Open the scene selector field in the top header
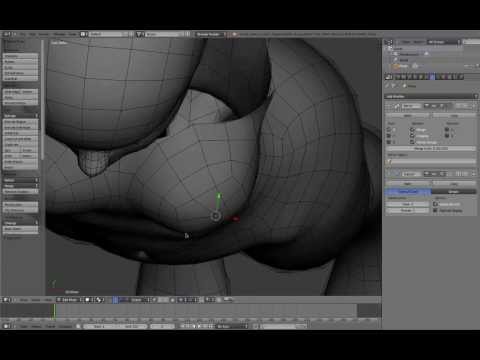This screenshot has height=360, width=480. tap(163, 34)
